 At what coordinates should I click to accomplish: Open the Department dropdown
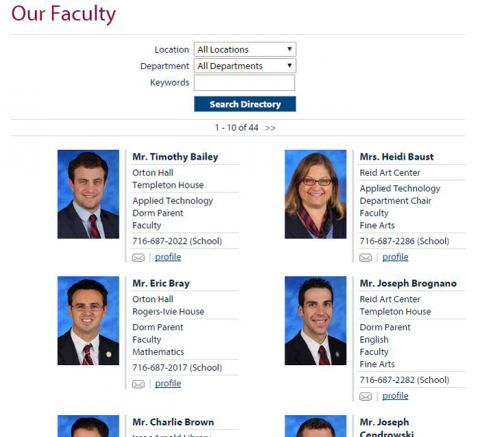(245, 66)
